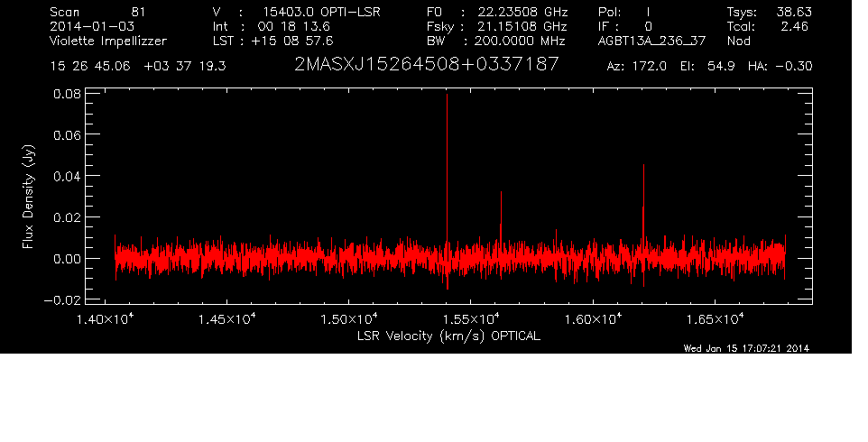Click y-axis tick label 0.02

(x=67, y=217)
